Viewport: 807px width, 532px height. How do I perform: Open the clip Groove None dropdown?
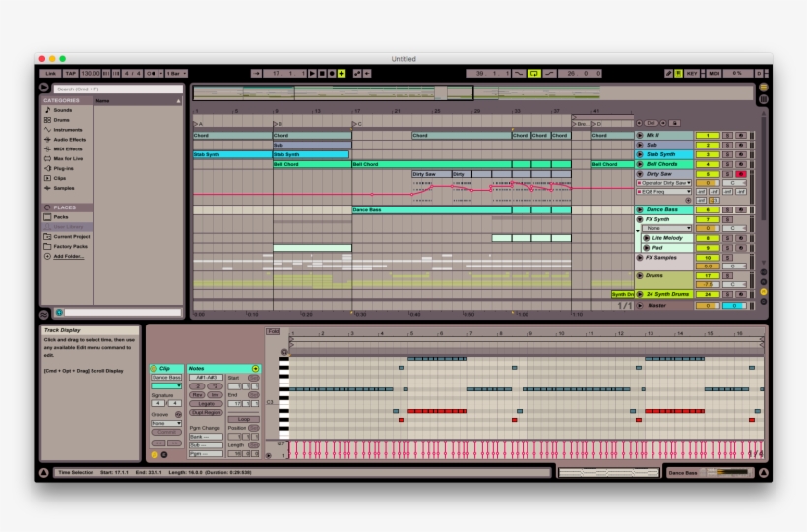[165, 424]
